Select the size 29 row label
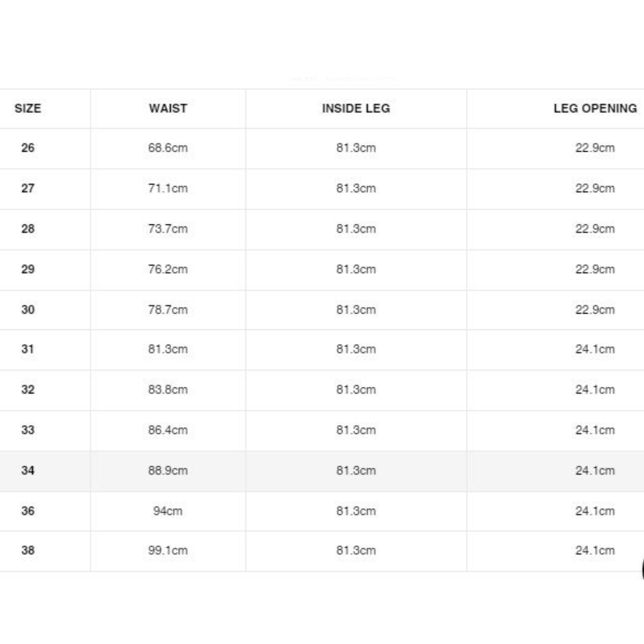The width and height of the screenshot is (644, 644). 28,269
